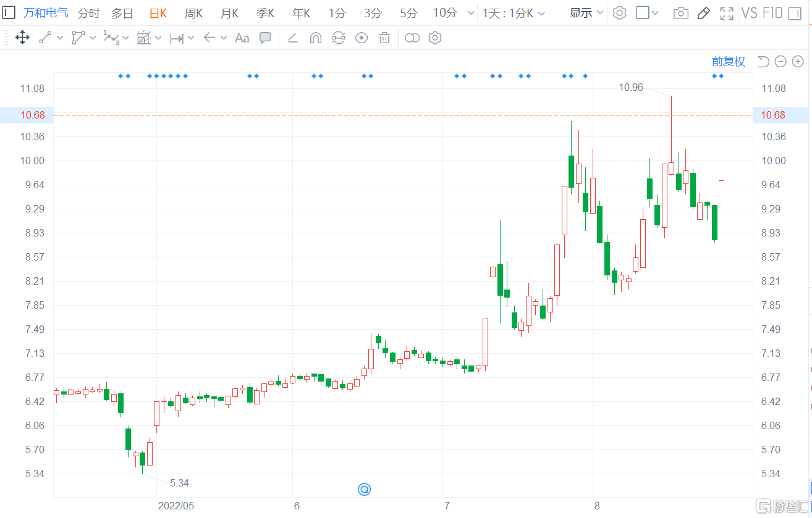The height and width of the screenshot is (518, 812).
Task: Select the 日K daily candlestick tab
Action: (158, 14)
